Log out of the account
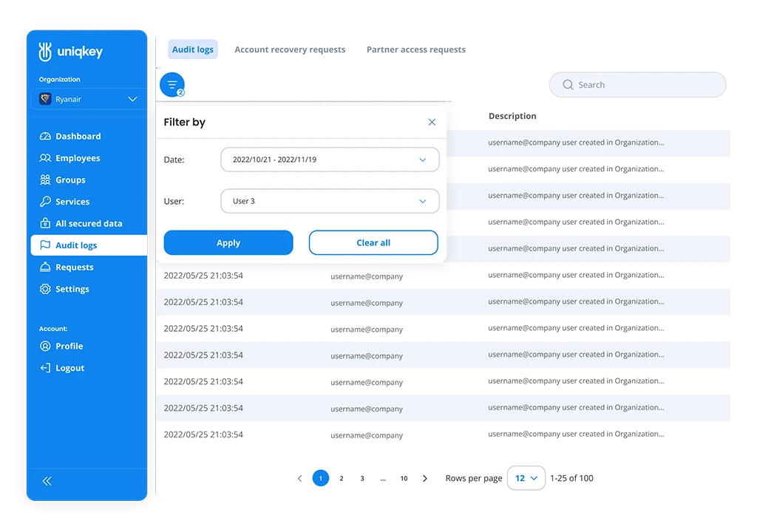The image size is (757, 532). tap(69, 367)
